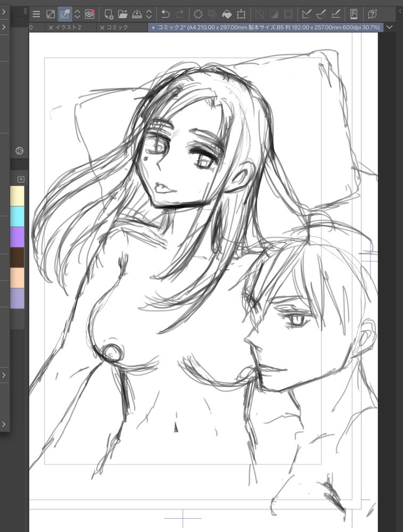This screenshot has width=403, height=532.
Task: Open the stepper arrows beside the touch-gesture icon
Action: 77,14
